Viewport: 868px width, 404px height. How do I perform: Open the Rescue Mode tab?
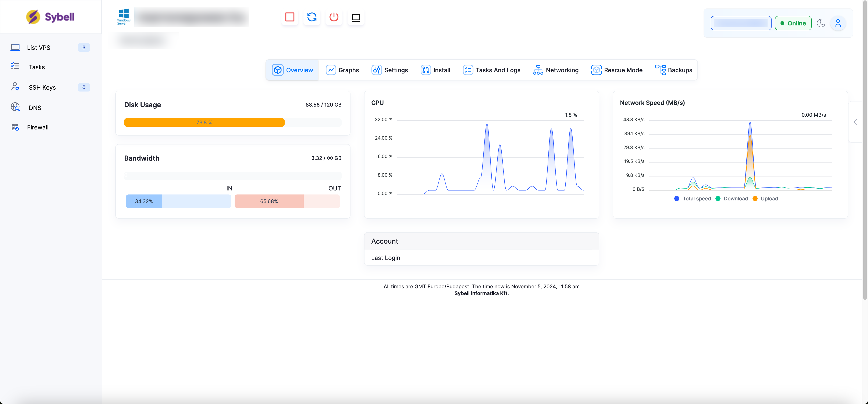(617, 70)
